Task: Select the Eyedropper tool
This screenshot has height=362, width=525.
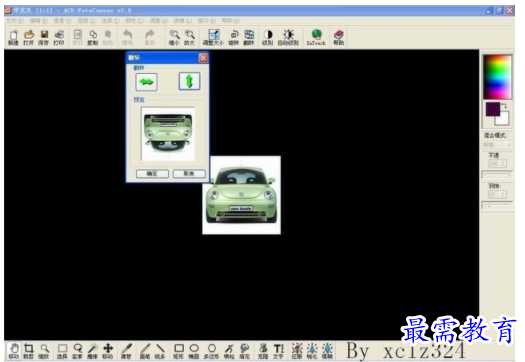Action: tap(127, 351)
